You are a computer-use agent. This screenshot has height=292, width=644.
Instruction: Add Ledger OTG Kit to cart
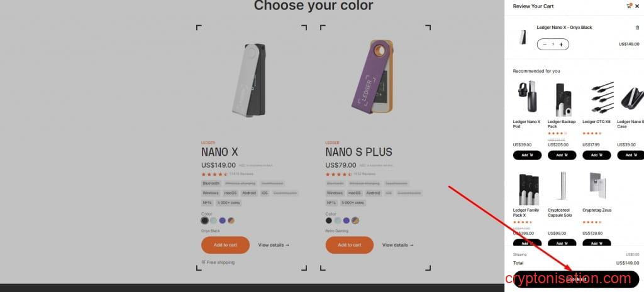596,155
